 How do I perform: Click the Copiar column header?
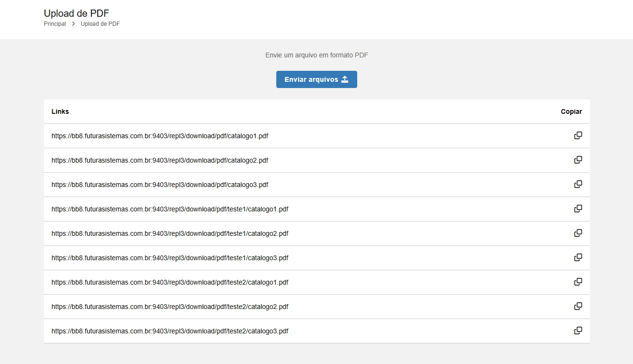pyautogui.click(x=571, y=111)
